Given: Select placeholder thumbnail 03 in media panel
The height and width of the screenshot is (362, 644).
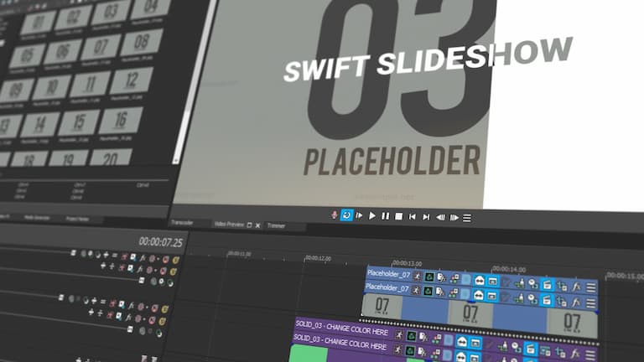Looking at the screenshot, I should pos(110,13).
